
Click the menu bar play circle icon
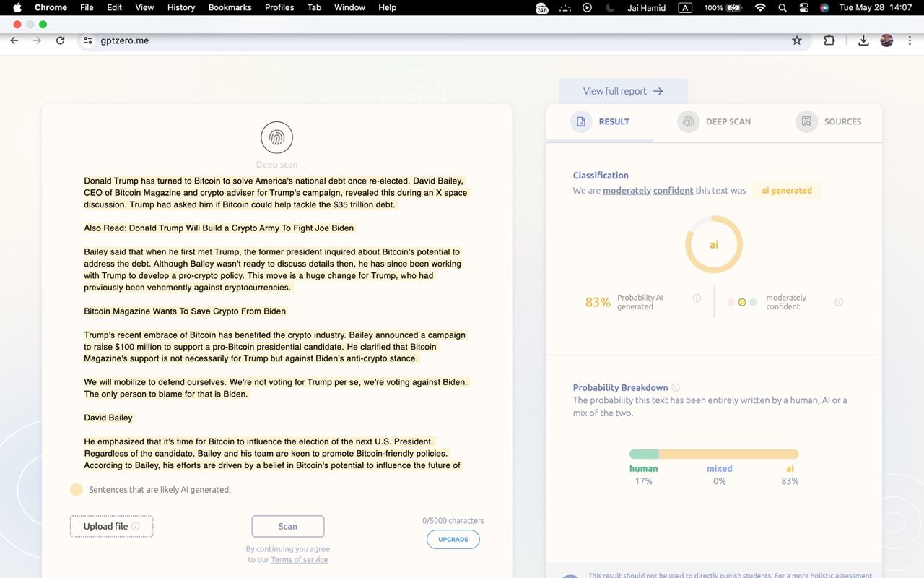pyautogui.click(x=587, y=7)
